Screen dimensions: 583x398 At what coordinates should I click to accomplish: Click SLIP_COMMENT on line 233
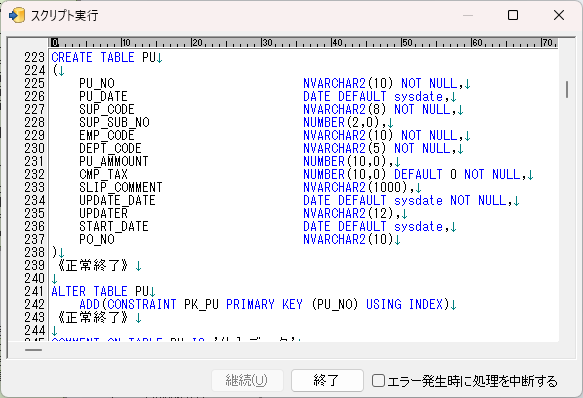tap(121, 187)
